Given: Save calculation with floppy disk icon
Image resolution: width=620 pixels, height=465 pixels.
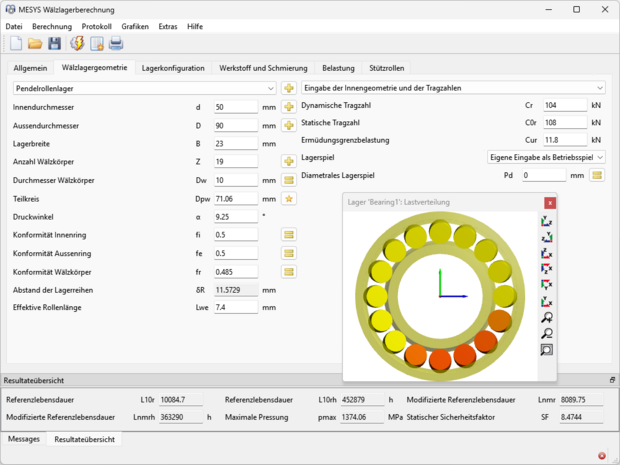Looking at the screenshot, I should [54, 43].
